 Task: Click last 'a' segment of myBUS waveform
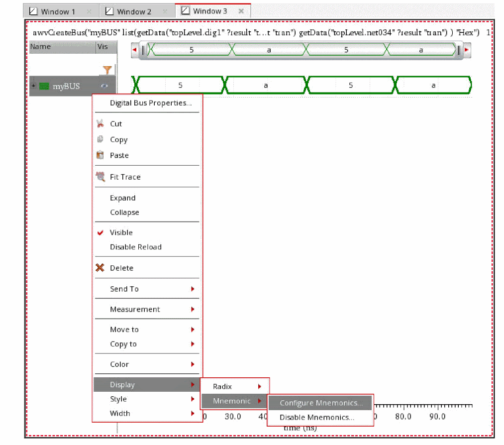(434, 85)
